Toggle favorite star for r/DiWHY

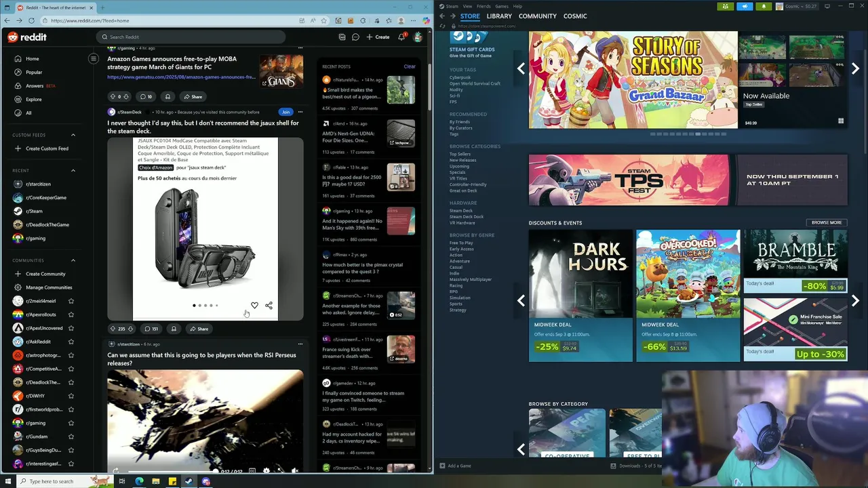[x=71, y=396]
